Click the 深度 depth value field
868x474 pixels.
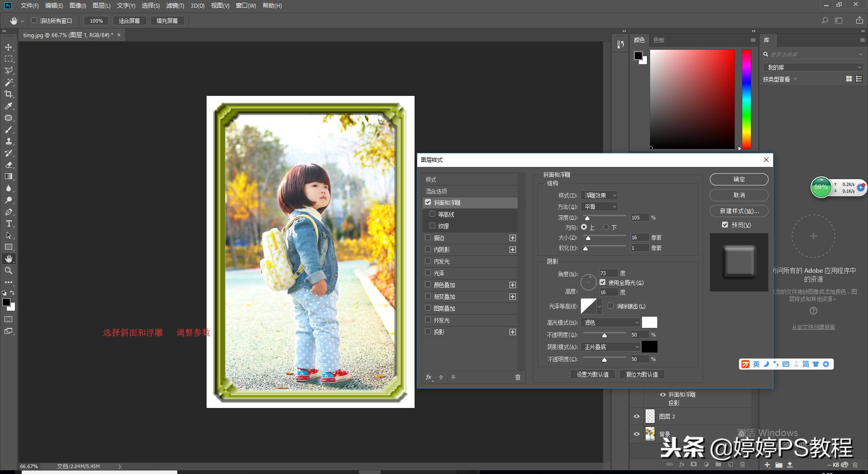(639, 218)
